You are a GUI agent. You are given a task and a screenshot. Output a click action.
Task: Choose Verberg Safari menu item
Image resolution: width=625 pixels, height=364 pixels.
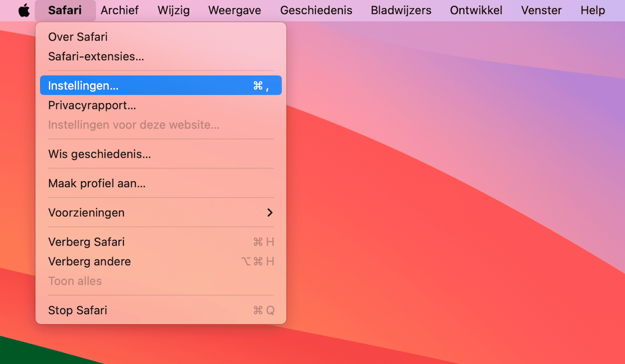pos(86,242)
